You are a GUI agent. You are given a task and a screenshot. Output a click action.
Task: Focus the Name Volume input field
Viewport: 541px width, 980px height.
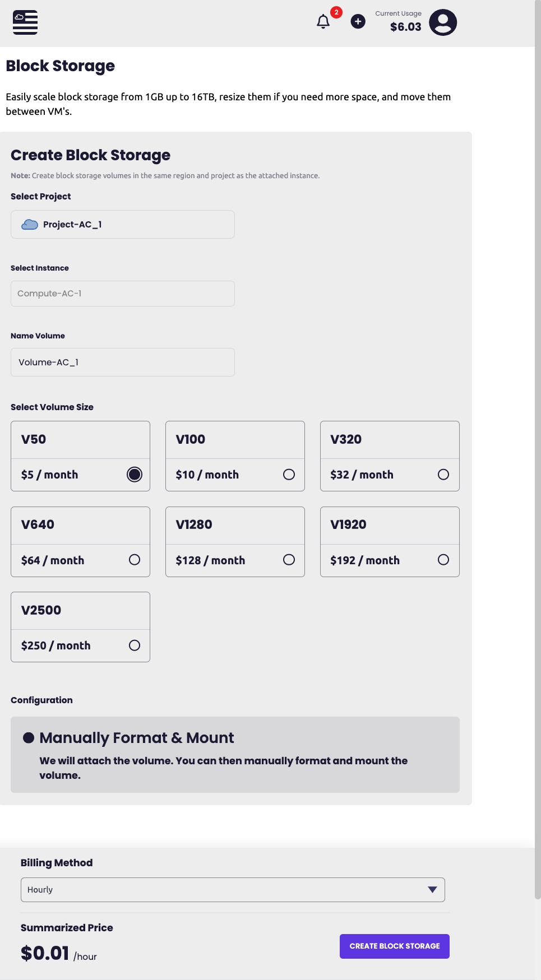click(122, 363)
